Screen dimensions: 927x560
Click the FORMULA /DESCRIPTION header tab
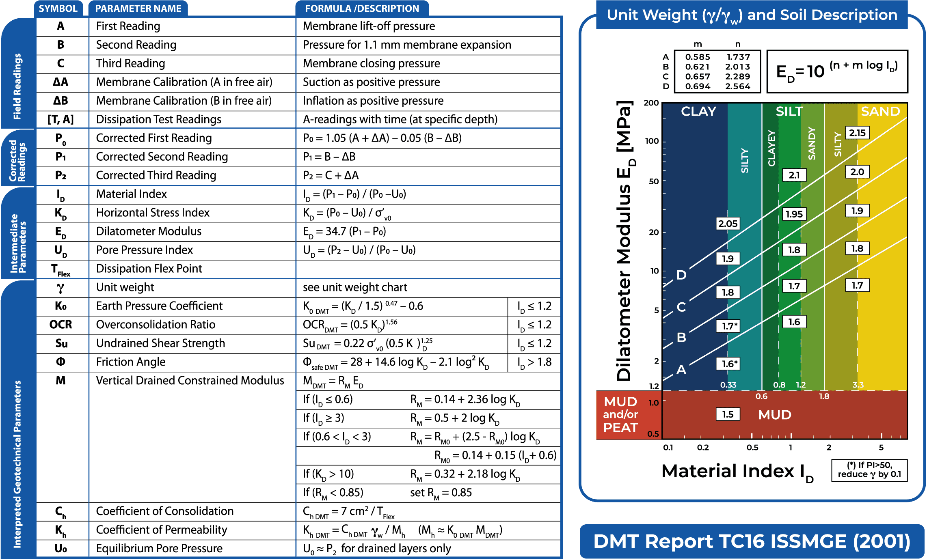[x=361, y=9]
